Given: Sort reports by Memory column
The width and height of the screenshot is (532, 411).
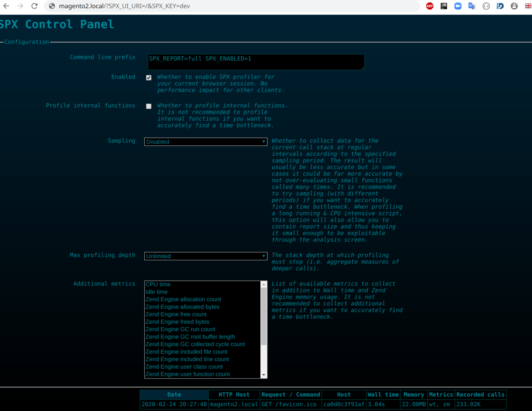Looking at the screenshot, I should [x=414, y=395].
